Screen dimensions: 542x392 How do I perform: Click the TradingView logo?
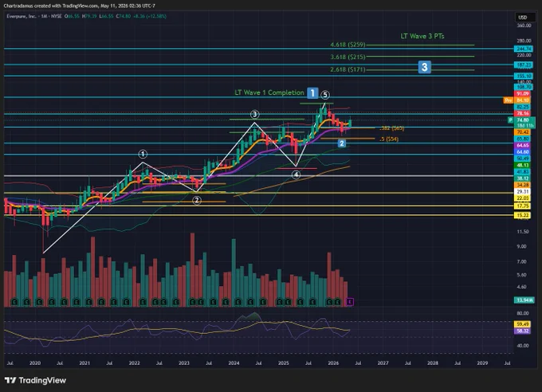click(35, 380)
